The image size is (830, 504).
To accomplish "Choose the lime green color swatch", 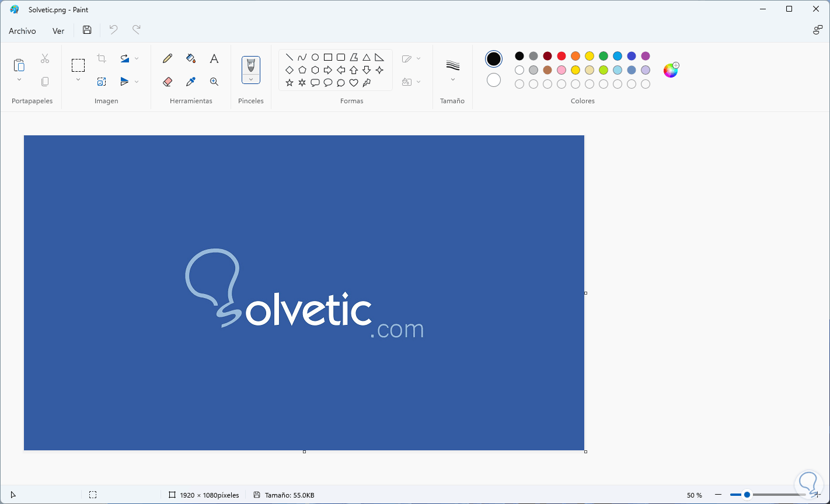I will pos(604,70).
